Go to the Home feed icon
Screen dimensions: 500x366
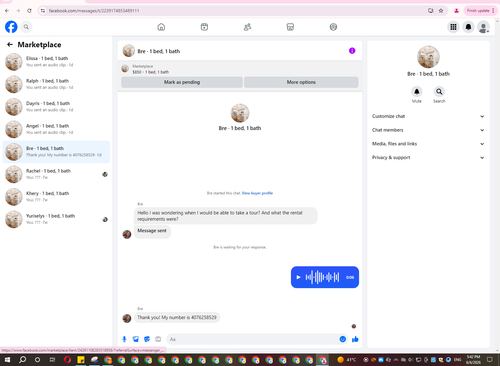(161, 27)
